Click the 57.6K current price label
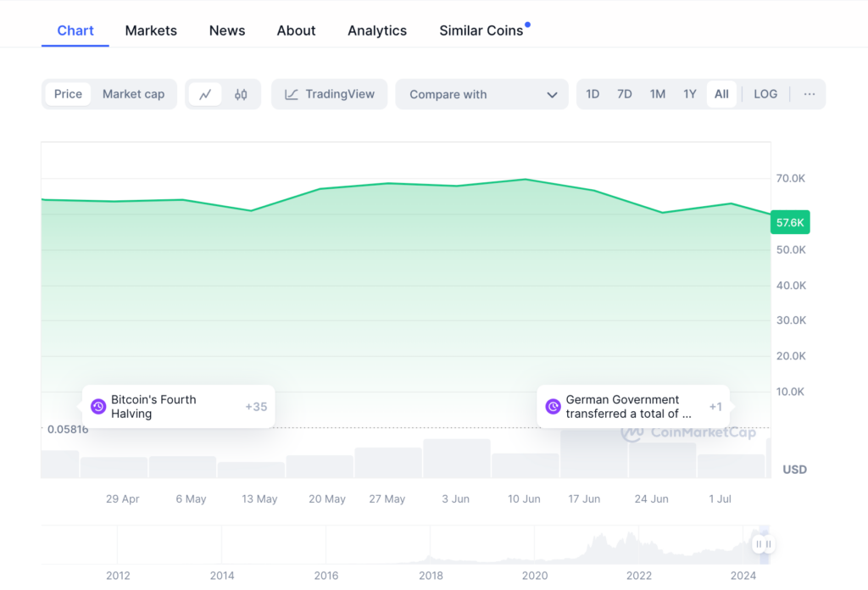Screen dimensions: 868x590 790,222
